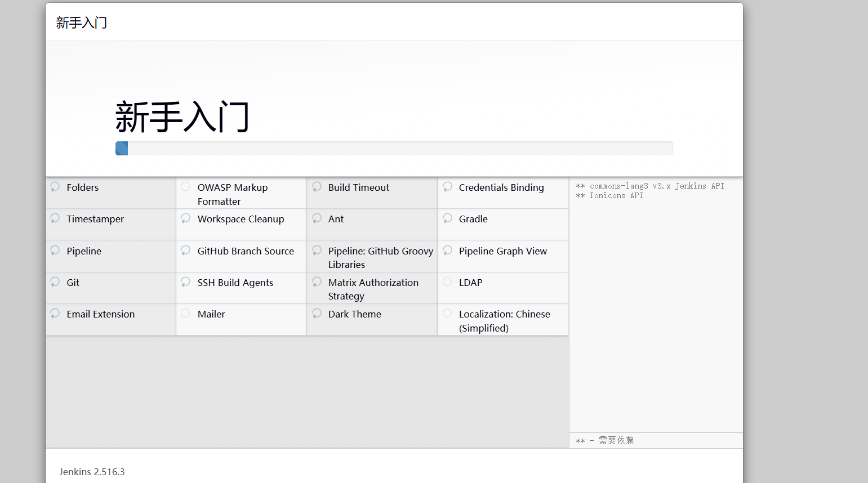This screenshot has height=483, width=868.
Task: Click the LDAP plugin name
Action: [470, 283]
